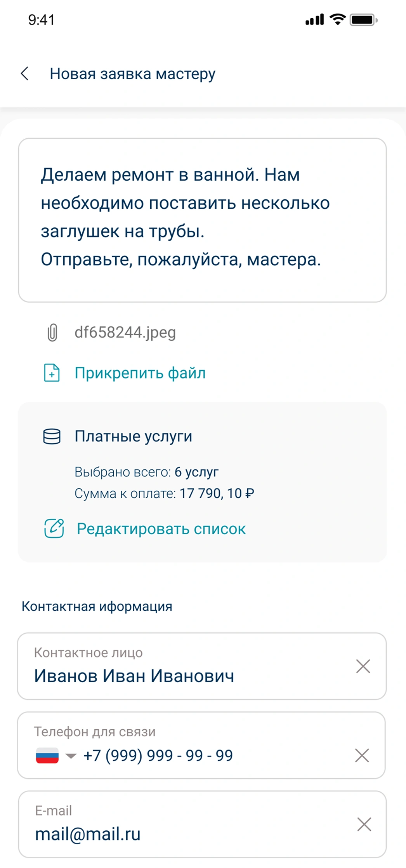
Task: Open the country code dropdown arrow
Action: point(71,756)
